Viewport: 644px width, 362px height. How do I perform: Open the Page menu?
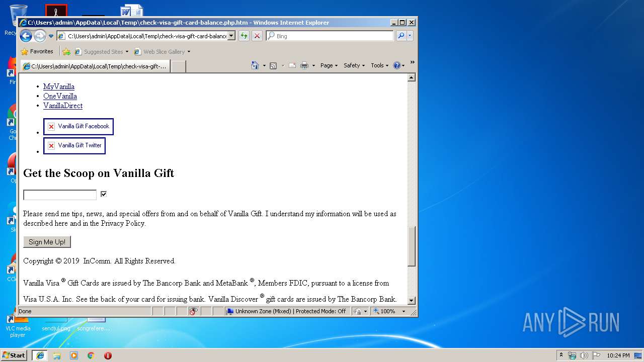[x=329, y=65]
